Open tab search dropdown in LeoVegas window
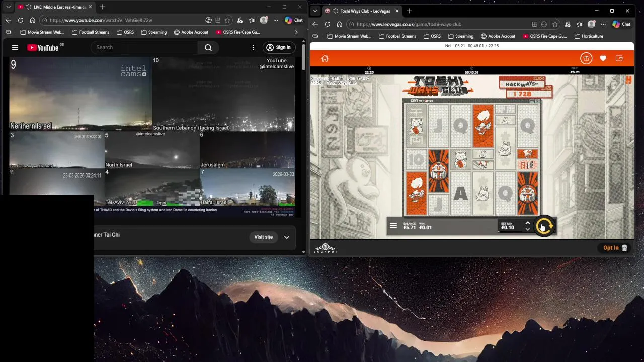This screenshot has height=362, width=644. (315, 11)
